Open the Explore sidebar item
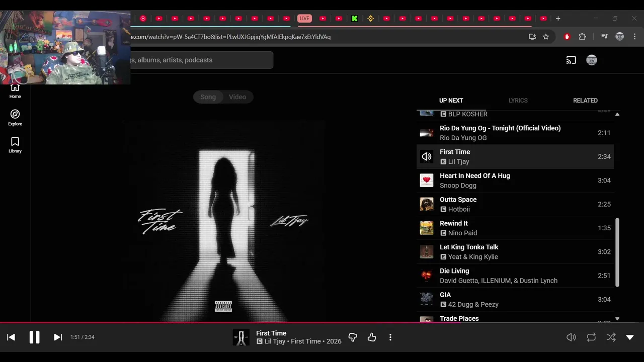 click(x=15, y=118)
